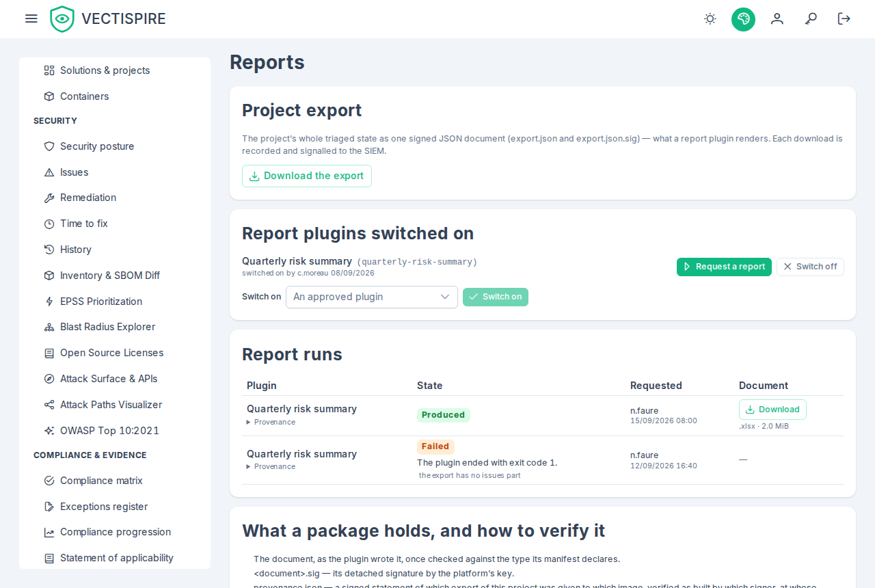Download the produced .xlsx document
The height and width of the screenshot is (588, 875).
[x=772, y=410]
